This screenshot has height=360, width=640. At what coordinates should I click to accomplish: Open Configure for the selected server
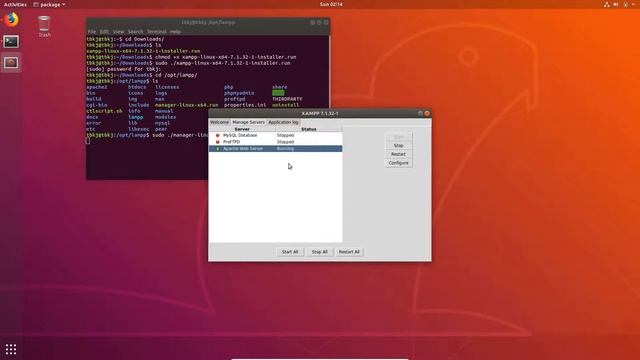pyautogui.click(x=398, y=163)
